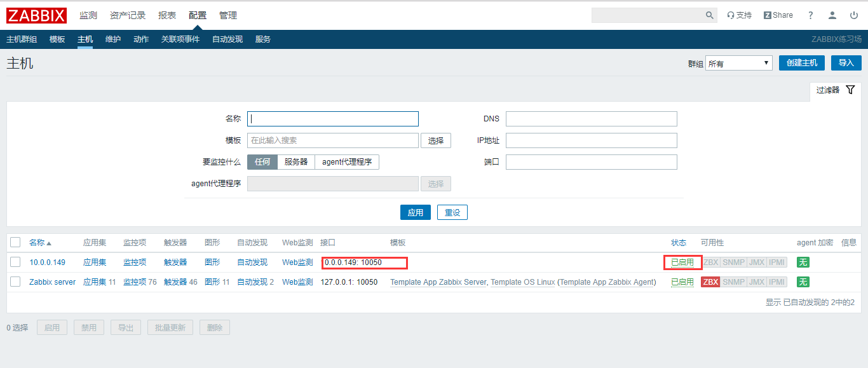The width and height of the screenshot is (868, 368).
Task: Go to 主机 submenu
Action: tap(85, 39)
